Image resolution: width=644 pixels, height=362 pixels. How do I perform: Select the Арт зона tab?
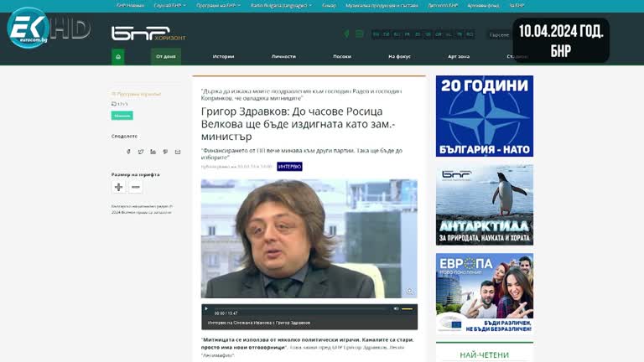point(459,57)
